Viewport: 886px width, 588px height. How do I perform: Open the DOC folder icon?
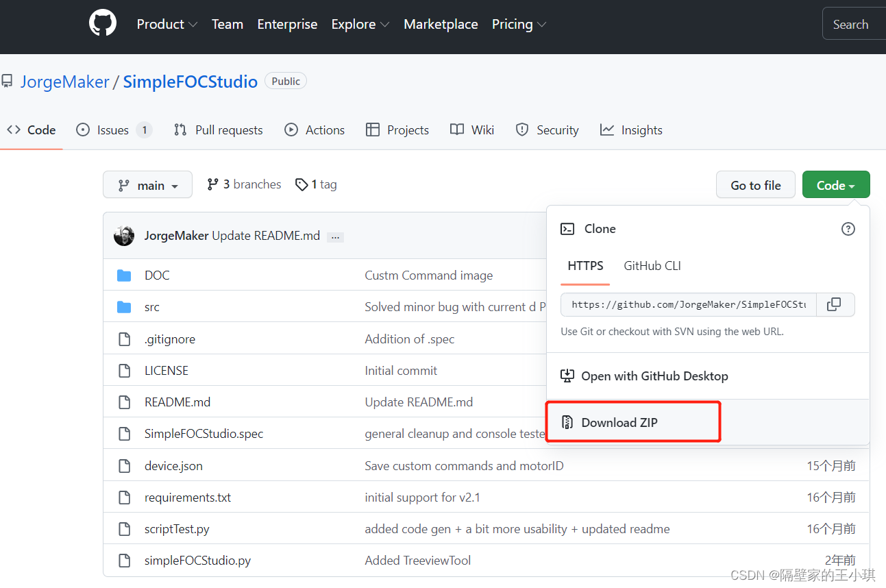(124, 275)
